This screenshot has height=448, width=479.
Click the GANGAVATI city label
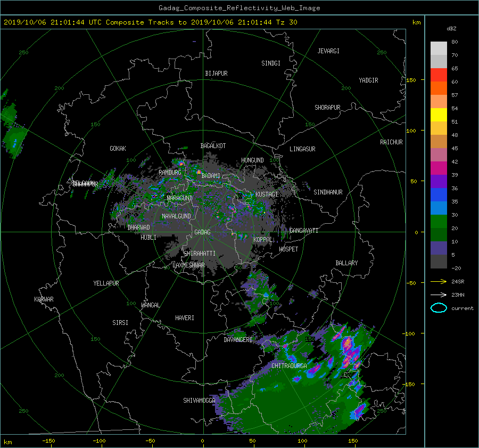coord(304,231)
